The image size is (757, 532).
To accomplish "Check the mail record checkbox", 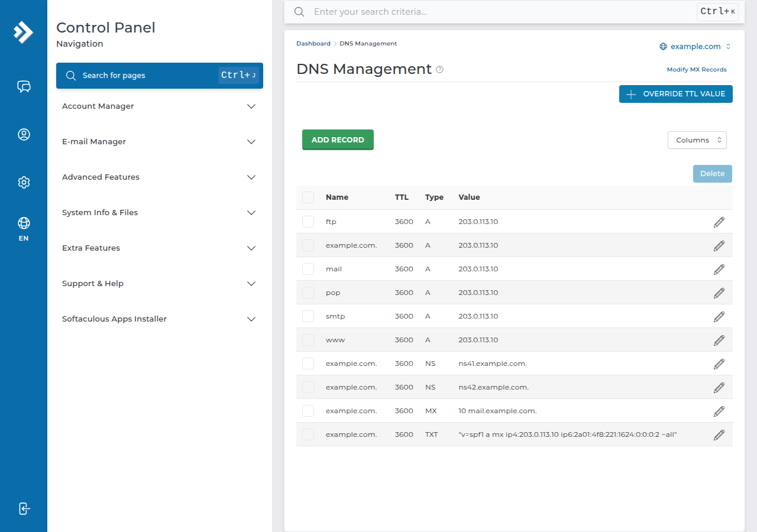I will click(x=308, y=269).
